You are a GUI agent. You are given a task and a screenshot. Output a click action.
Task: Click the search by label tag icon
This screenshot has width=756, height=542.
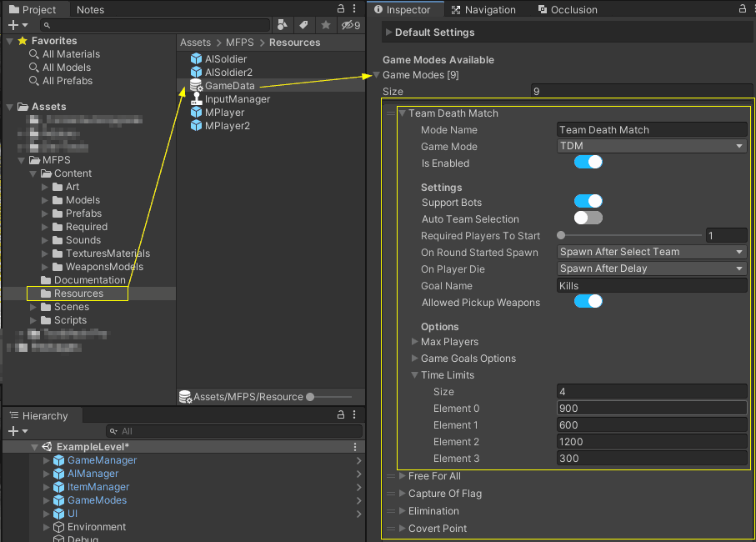pos(304,25)
